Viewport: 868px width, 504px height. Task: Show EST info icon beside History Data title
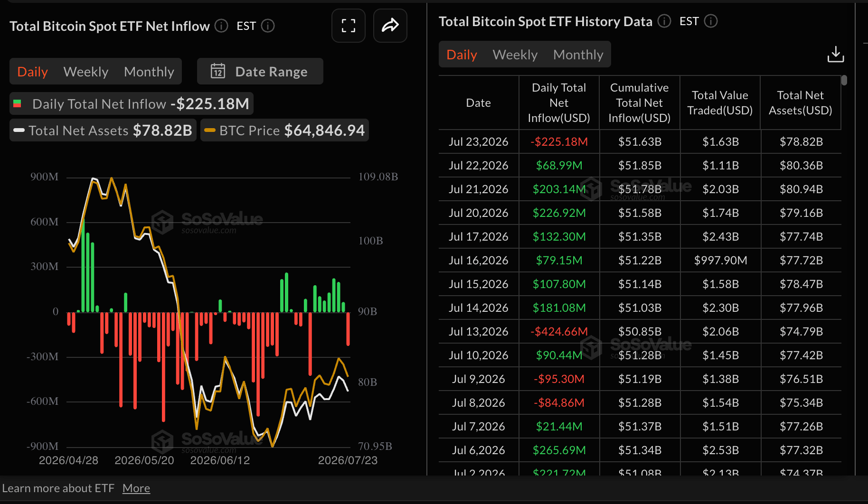coord(711,21)
